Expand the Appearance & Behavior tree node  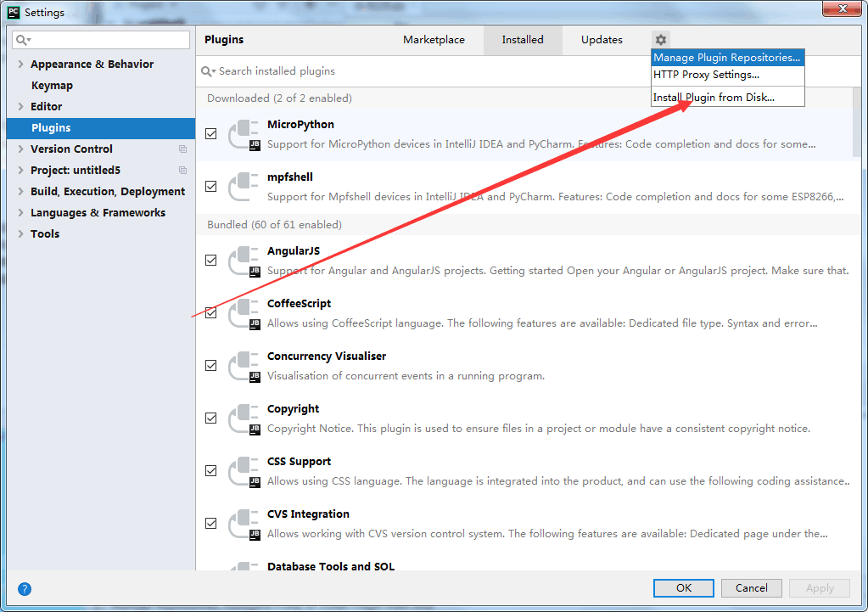pyautogui.click(x=21, y=65)
